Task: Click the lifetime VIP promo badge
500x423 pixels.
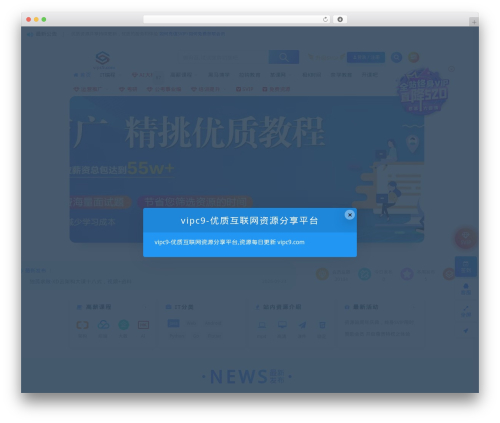Action: pos(423,92)
